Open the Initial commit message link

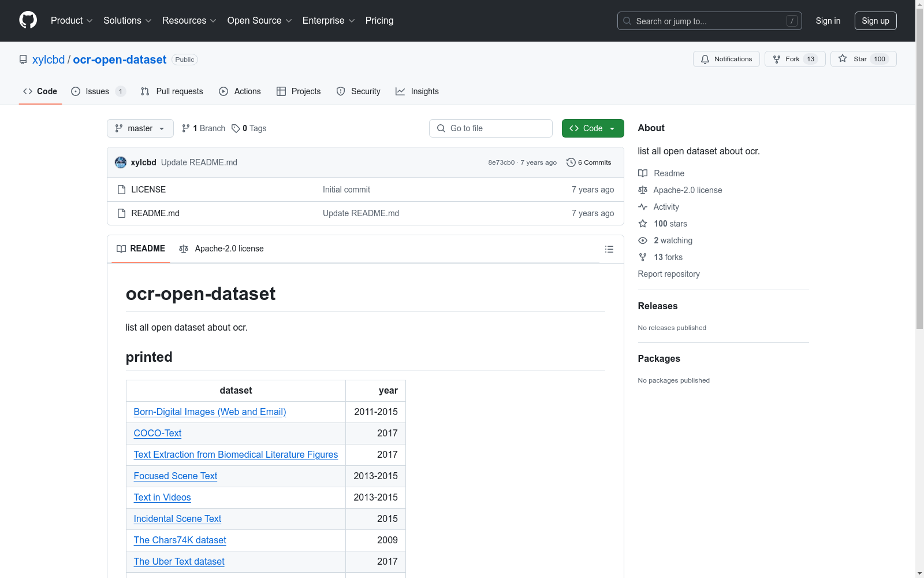[x=346, y=190]
